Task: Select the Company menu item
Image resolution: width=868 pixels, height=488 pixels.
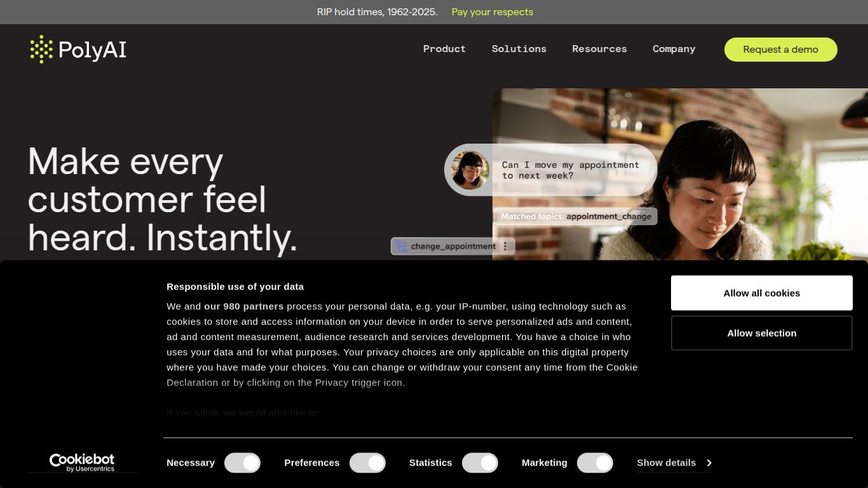Action: click(x=674, y=49)
